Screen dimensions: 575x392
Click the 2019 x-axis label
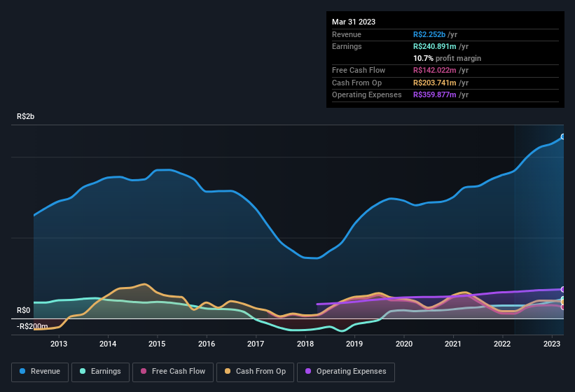coord(354,344)
